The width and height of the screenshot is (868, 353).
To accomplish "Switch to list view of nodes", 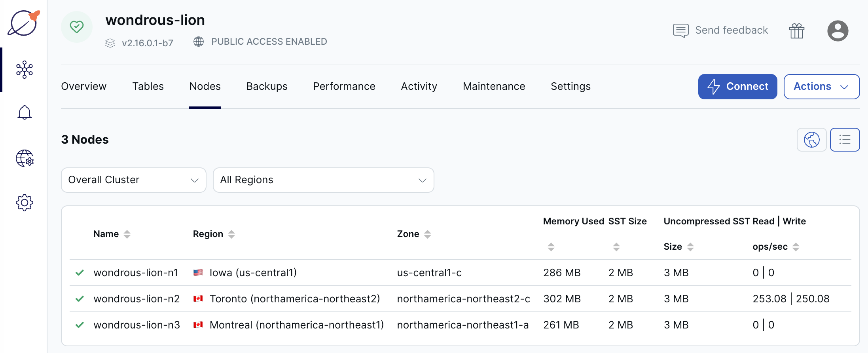I will [x=845, y=140].
